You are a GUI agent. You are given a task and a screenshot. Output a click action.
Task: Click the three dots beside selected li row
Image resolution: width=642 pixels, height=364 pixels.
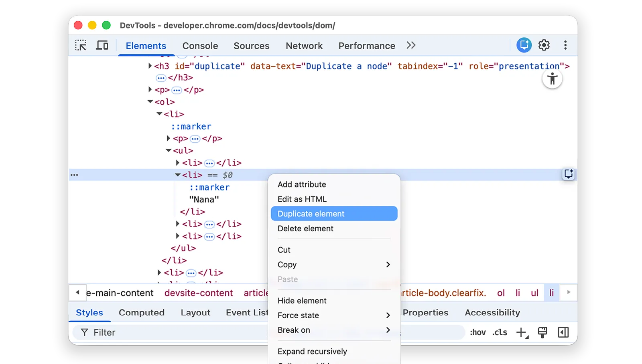tap(74, 175)
